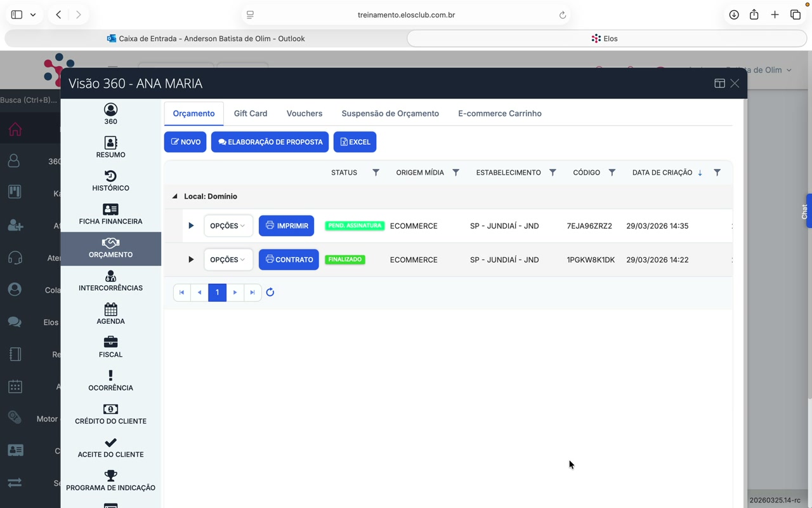812x508 pixels.
Task: Expand row 1PGKW8K1DK details
Action: coord(191,259)
